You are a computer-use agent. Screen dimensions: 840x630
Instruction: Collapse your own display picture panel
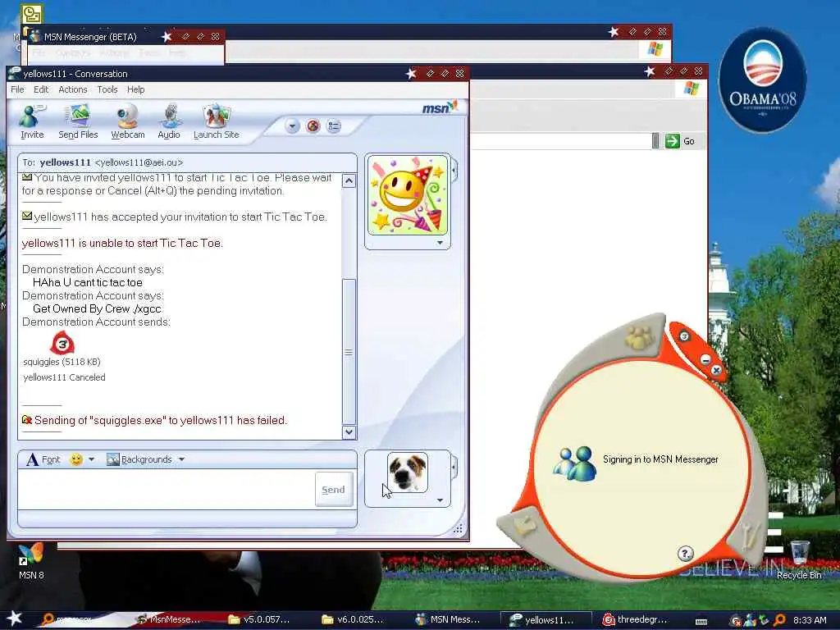(x=454, y=467)
